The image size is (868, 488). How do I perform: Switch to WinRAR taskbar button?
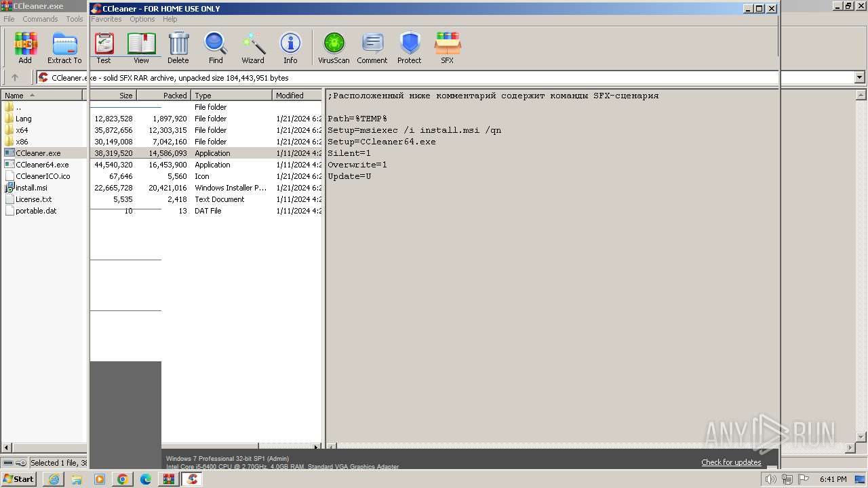pos(169,479)
